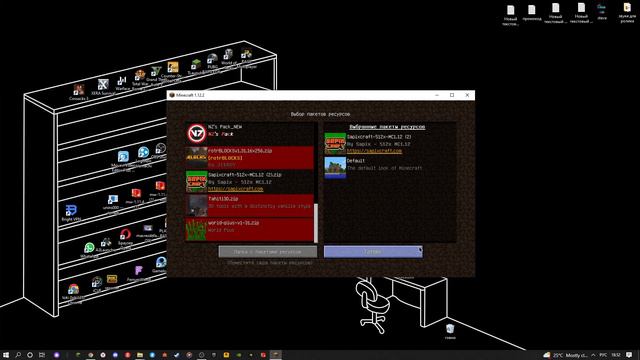Open taskbar Search magnifier

coord(18,355)
